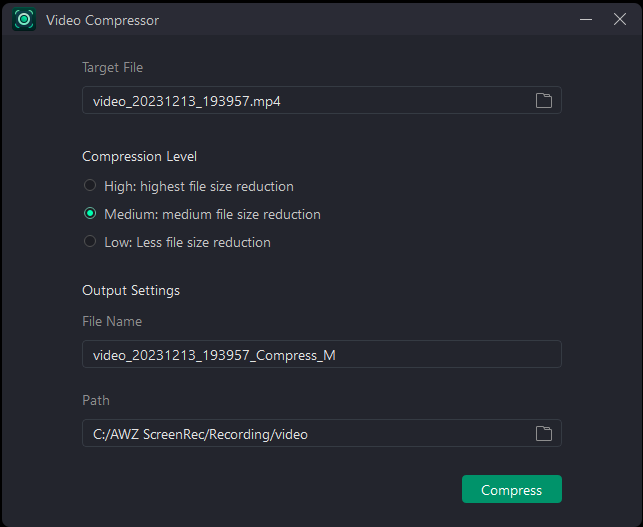Click the 'File Name' label
The height and width of the screenshot is (527, 643).
(112, 322)
